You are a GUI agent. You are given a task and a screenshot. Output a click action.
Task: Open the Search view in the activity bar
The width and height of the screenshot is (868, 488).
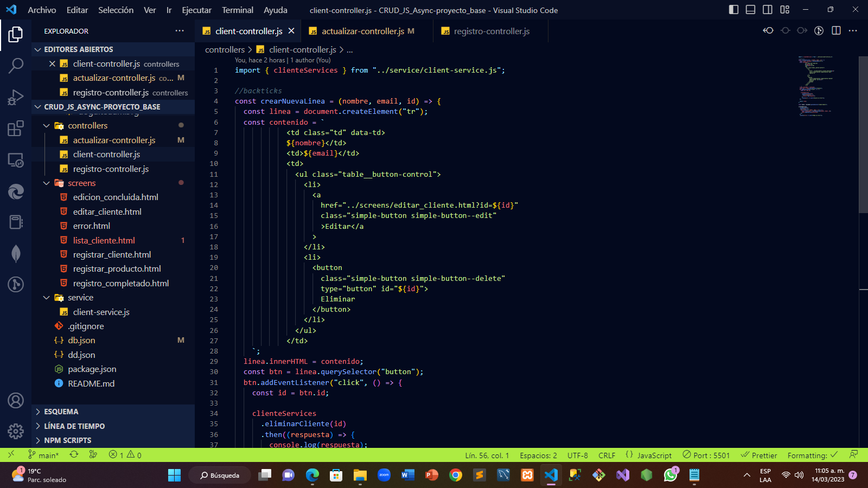pos(16,66)
